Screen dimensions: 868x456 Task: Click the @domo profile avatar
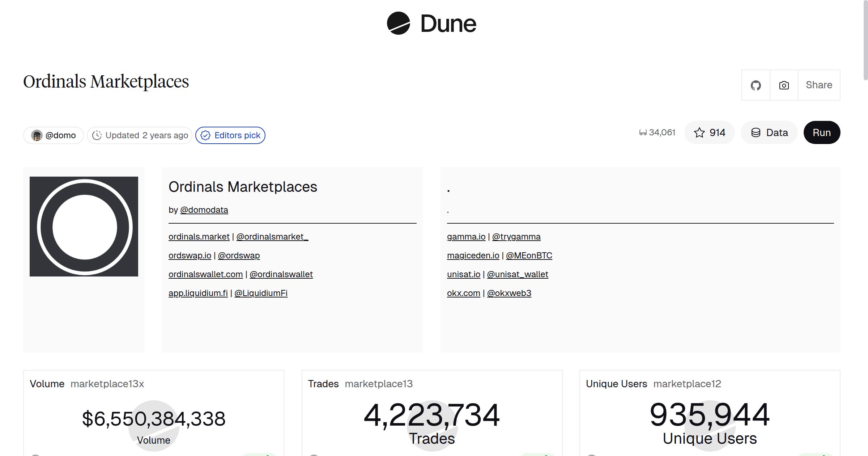pyautogui.click(x=37, y=135)
